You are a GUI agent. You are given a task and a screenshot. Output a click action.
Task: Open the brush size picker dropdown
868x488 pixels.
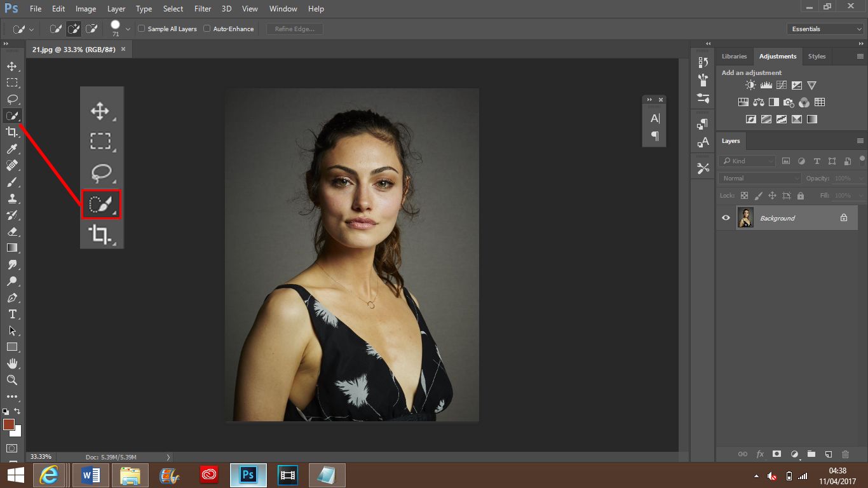(128, 29)
